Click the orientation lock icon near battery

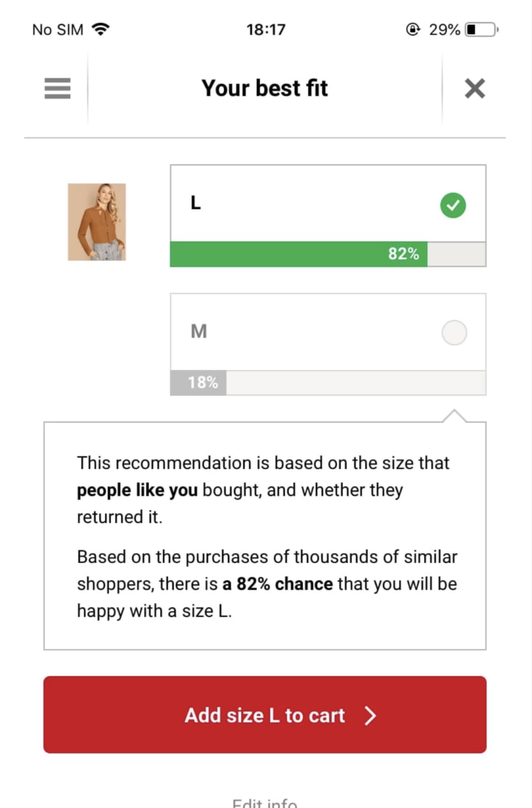pos(412,29)
